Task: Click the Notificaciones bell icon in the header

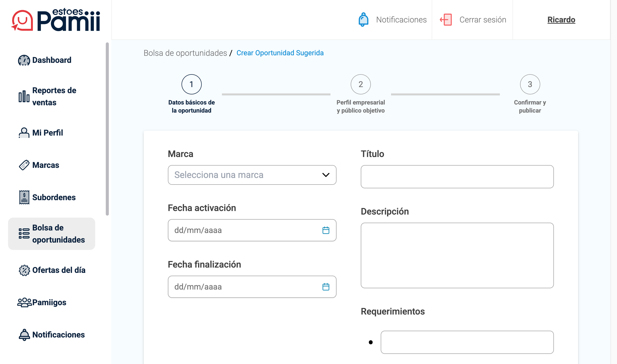Action: click(363, 20)
